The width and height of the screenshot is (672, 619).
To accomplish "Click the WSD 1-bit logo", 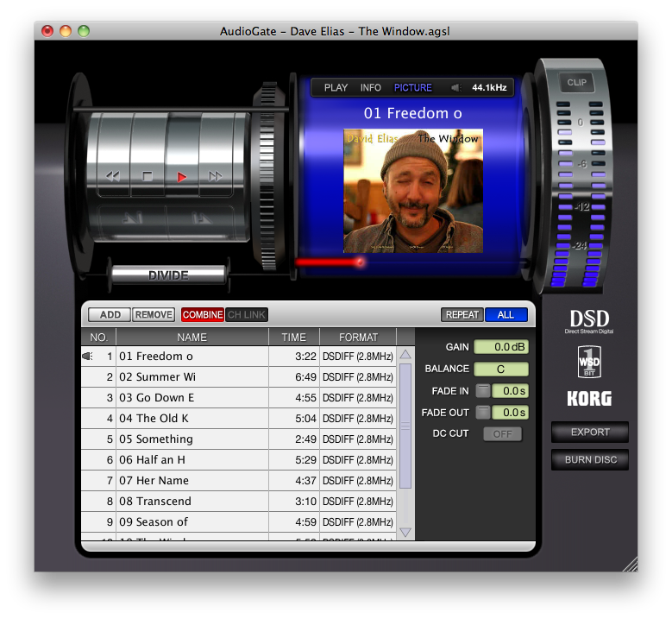I will point(589,362).
